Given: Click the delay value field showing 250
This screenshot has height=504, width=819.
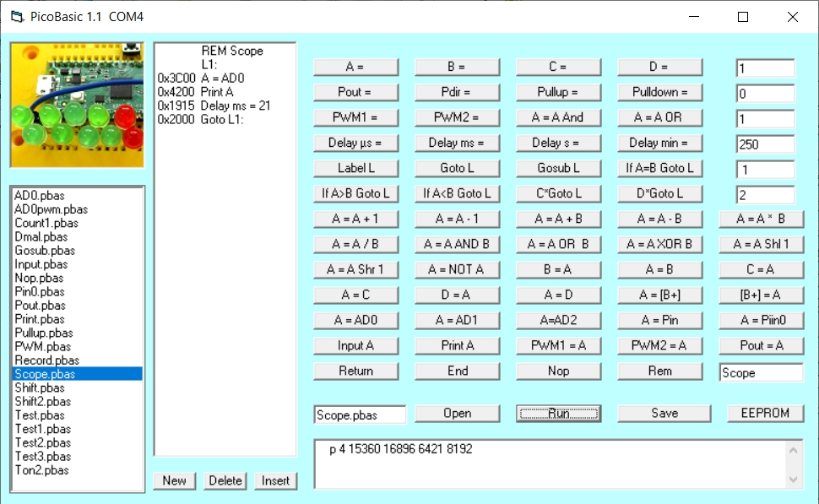Looking at the screenshot, I should [x=765, y=144].
